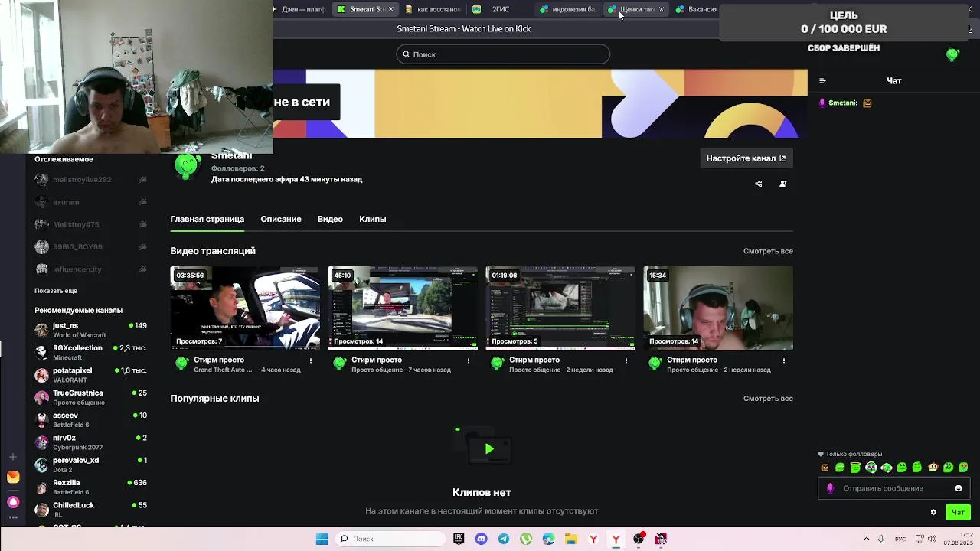
Task: Click the Windows Start button
Action: 322,539
